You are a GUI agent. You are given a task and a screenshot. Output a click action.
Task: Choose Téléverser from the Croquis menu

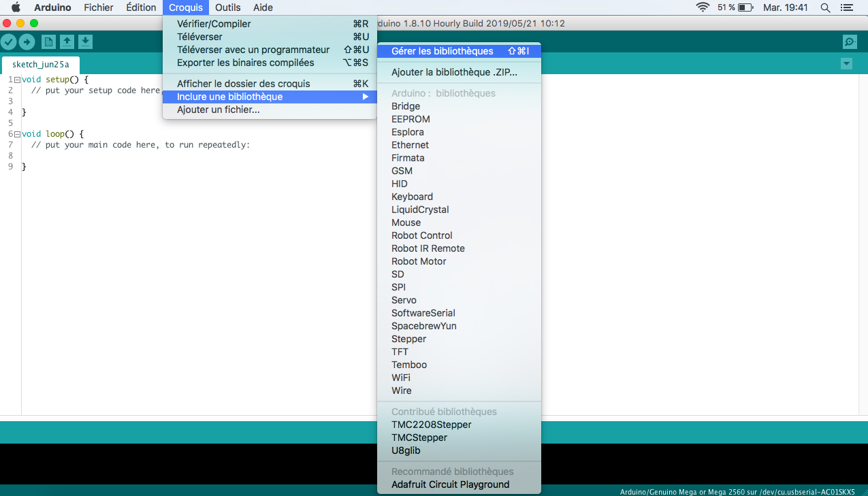270,37
